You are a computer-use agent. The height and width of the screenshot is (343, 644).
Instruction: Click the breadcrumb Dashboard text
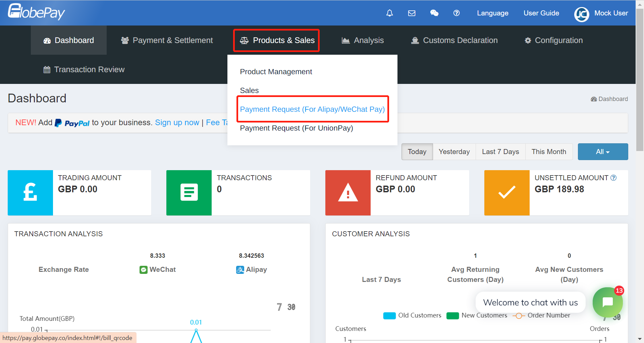pyautogui.click(x=613, y=99)
